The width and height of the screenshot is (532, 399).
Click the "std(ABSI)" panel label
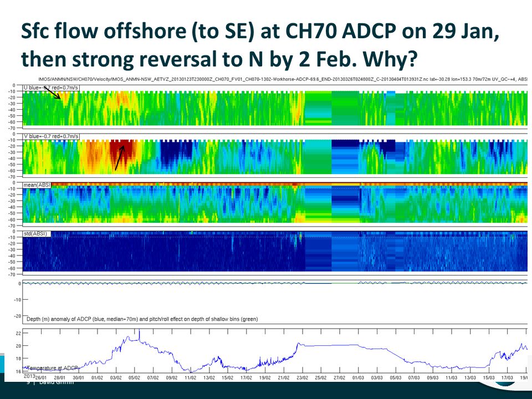[35, 234]
